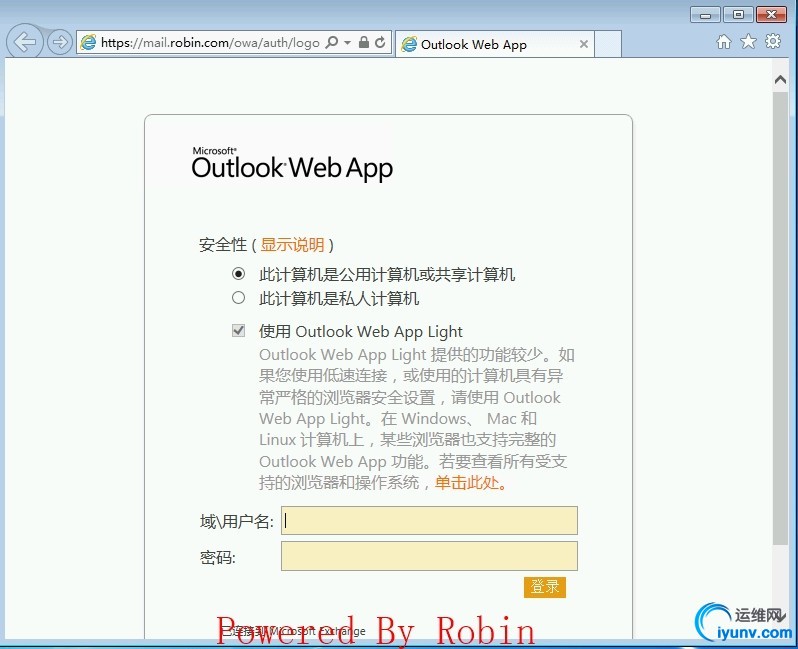Go back with the browser Back arrow

pos(24,42)
